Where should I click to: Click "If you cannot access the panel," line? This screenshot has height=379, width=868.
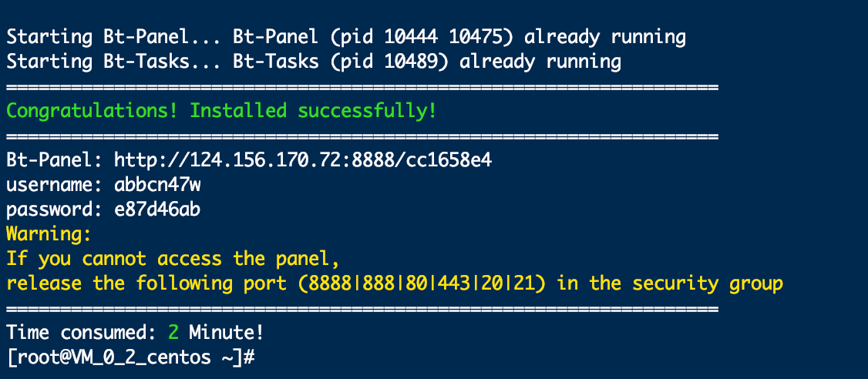(x=173, y=259)
